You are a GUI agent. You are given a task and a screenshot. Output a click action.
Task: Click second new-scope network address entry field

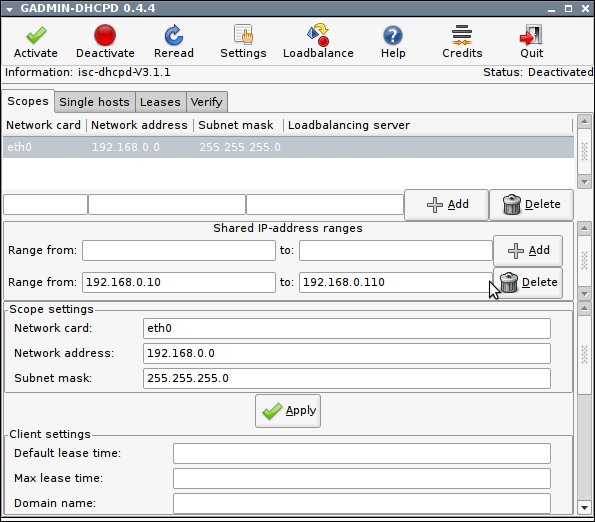pyautogui.click(x=167, y=204)
